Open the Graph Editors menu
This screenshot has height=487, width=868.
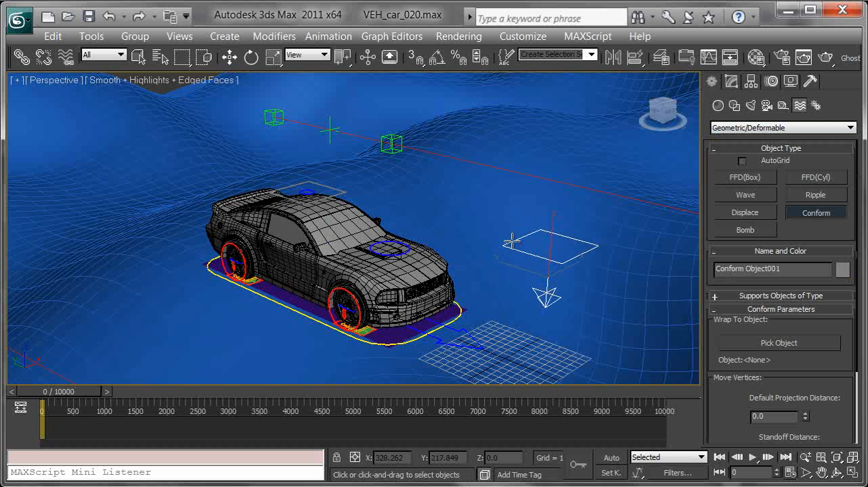pos(391,37)
